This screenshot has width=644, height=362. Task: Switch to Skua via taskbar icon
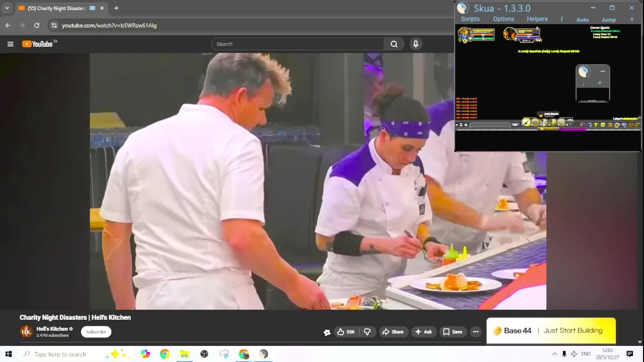click(x=264, y=354)
